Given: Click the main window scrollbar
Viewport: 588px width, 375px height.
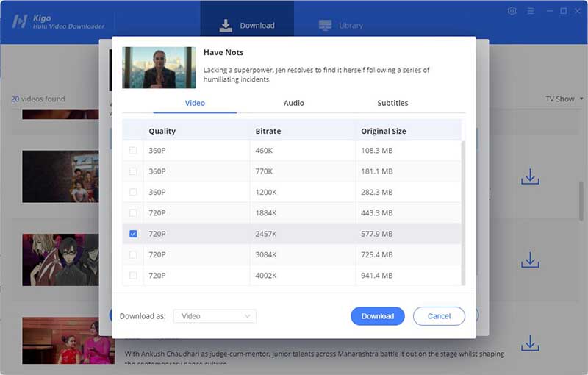Looking at the screenshot, I should tap(581, 201).
